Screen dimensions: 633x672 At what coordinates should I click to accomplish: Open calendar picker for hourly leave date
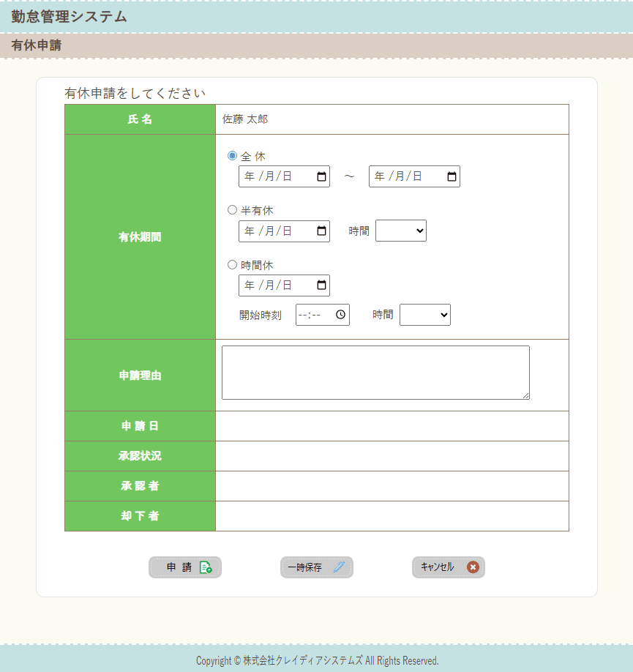tap(321, 285)
